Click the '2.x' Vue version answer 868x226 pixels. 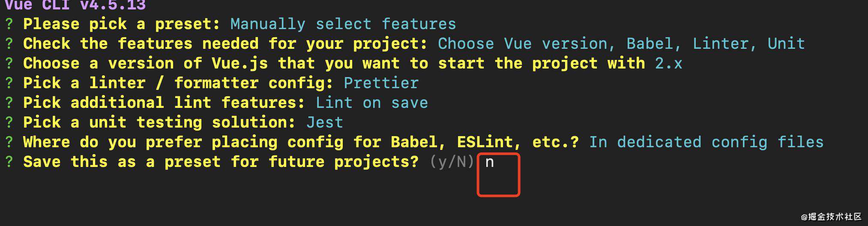pyautogui.click(x=668, y=64)
